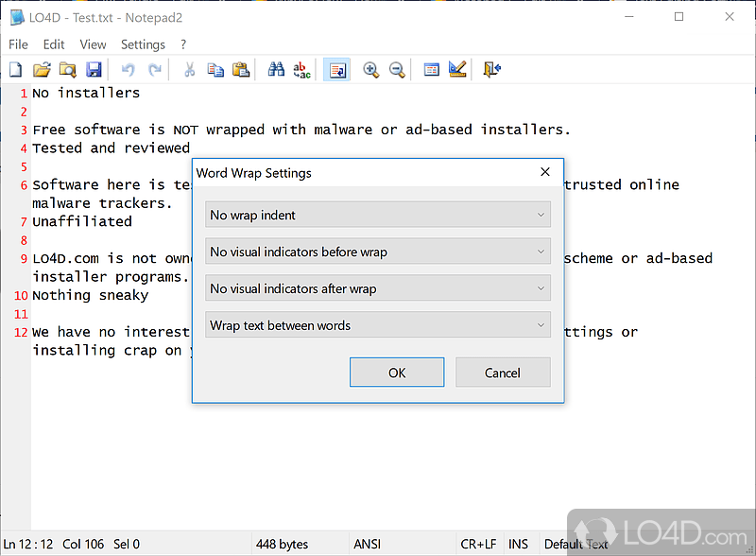756x556 pixels.
Task: Open the Settings menu
Action: tap(143, 44)
